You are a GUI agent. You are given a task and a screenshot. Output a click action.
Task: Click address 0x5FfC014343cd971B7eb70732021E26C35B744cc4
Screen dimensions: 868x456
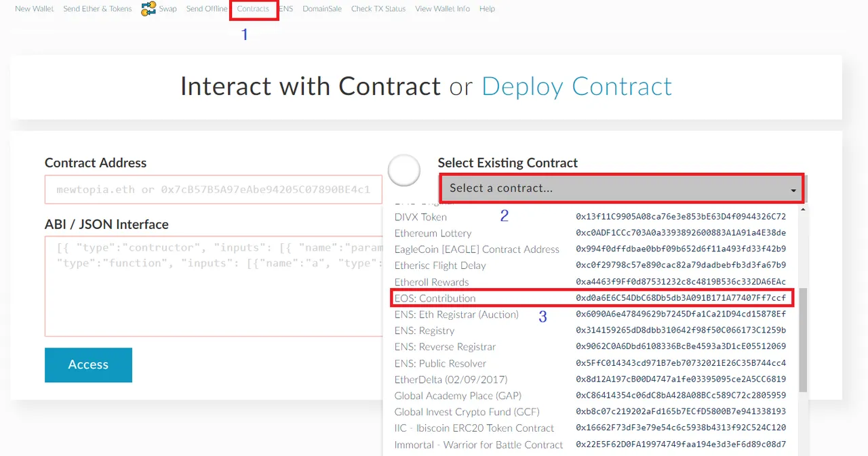point(681,363)
